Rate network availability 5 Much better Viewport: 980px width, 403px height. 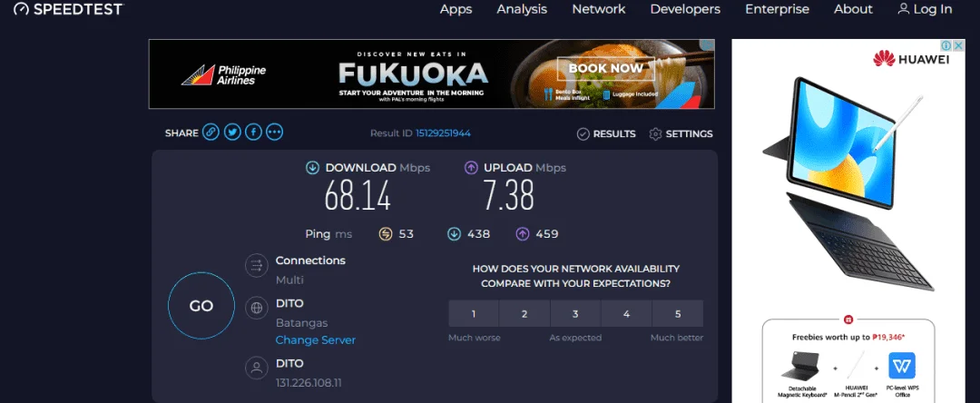pyautogui.click(x=678, y=314)
